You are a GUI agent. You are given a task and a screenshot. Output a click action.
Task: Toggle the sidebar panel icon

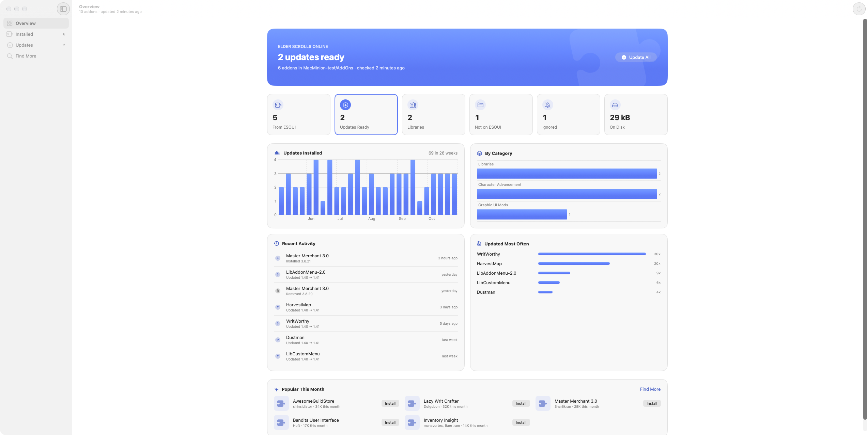pyautogui.click(x=63, y=9)
